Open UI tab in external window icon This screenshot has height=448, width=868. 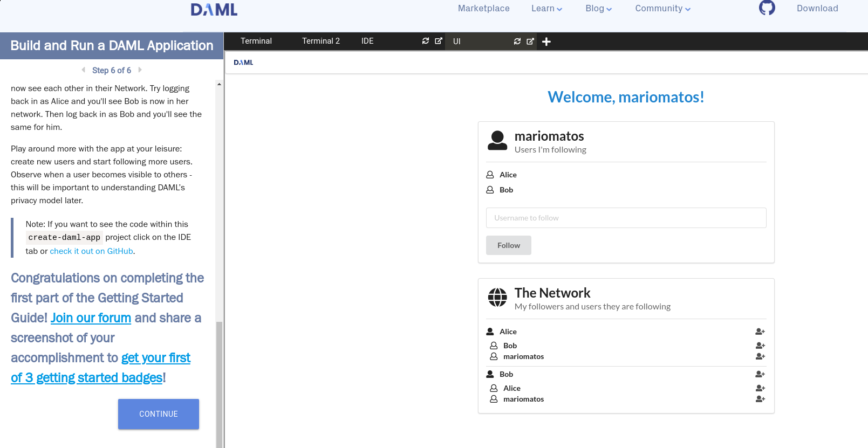coord(530,42)
